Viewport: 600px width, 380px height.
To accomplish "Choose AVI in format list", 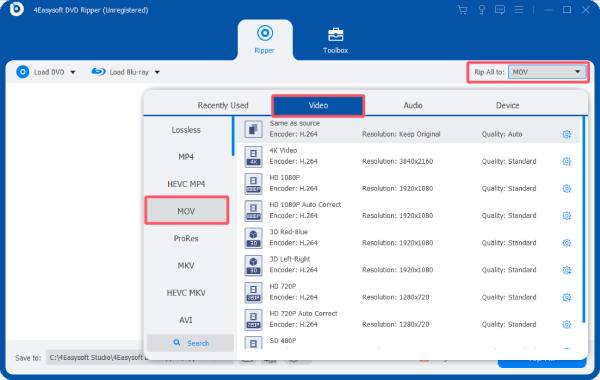I will tap(186, 320).
